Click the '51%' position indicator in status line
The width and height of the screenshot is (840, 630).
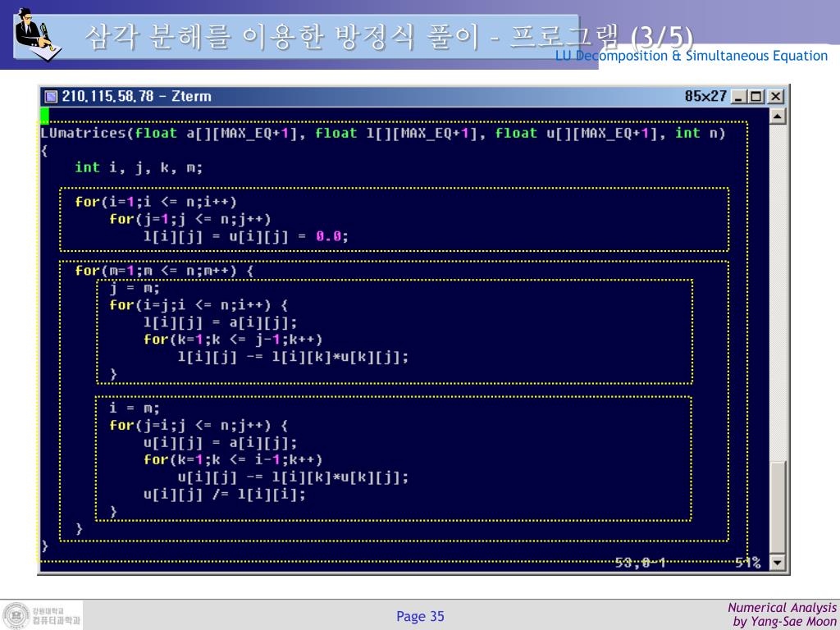pos(748,563)
